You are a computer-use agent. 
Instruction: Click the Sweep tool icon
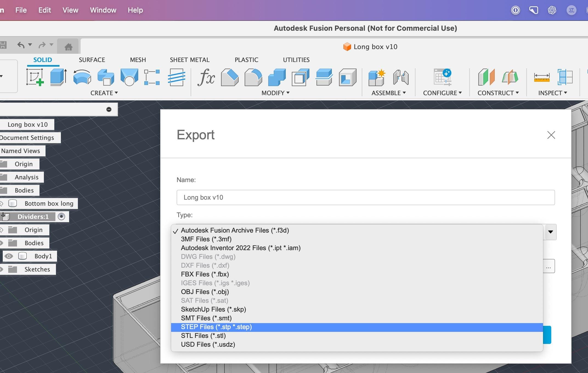106,77
